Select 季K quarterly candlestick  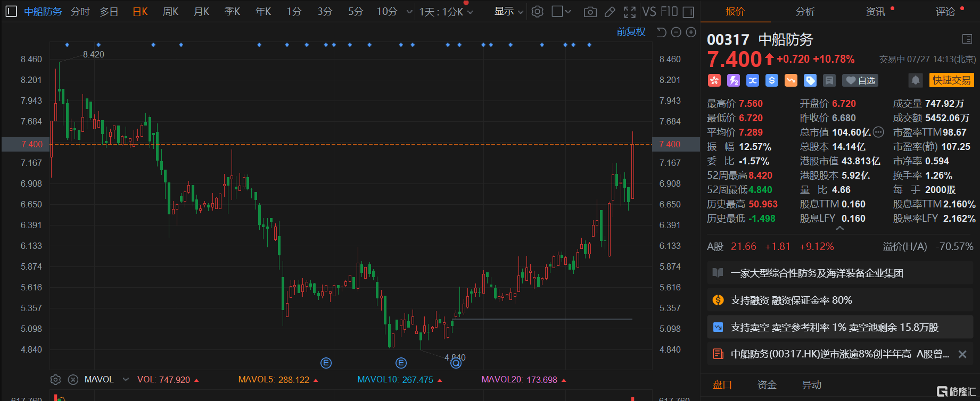(232, 12)
